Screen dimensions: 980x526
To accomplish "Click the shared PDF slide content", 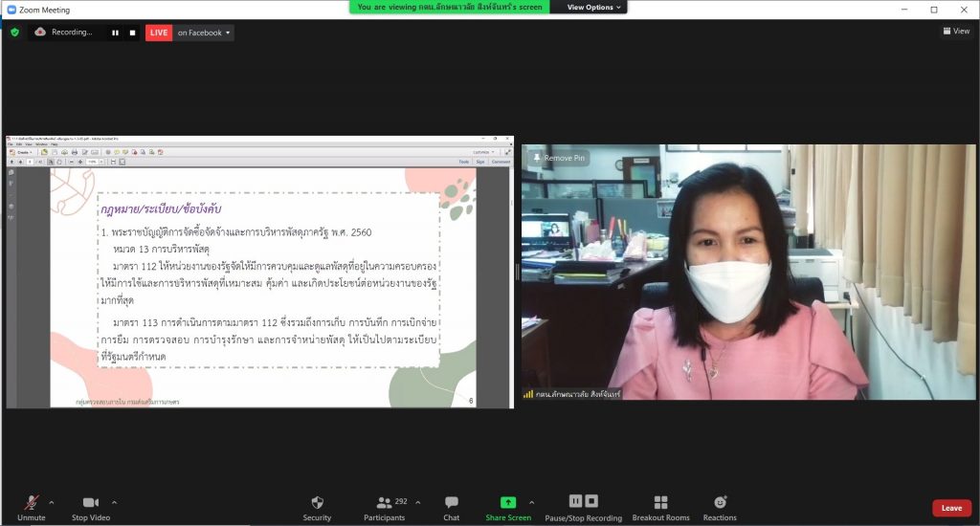I will [x=268, y=287].
